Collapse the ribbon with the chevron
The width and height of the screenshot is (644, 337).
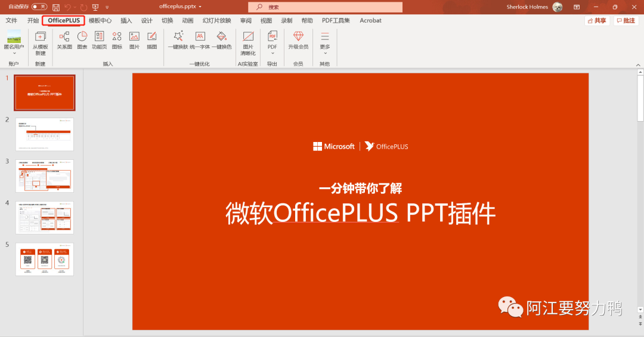638,65
